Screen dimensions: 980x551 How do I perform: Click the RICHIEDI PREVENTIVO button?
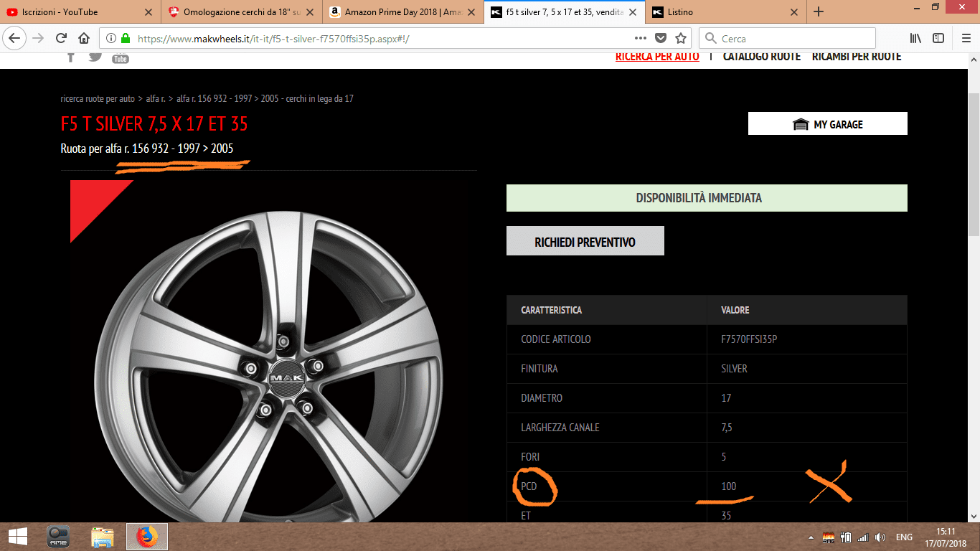point(585,241)
